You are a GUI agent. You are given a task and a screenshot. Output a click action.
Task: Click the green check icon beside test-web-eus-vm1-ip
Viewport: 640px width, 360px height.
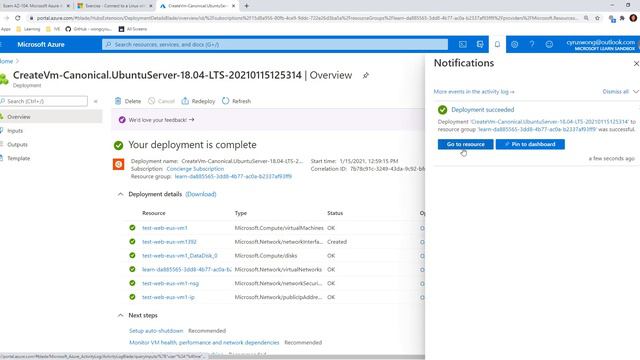[132, 297]
